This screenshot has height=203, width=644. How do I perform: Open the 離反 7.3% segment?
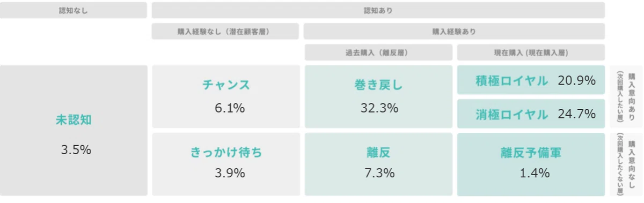379,164
